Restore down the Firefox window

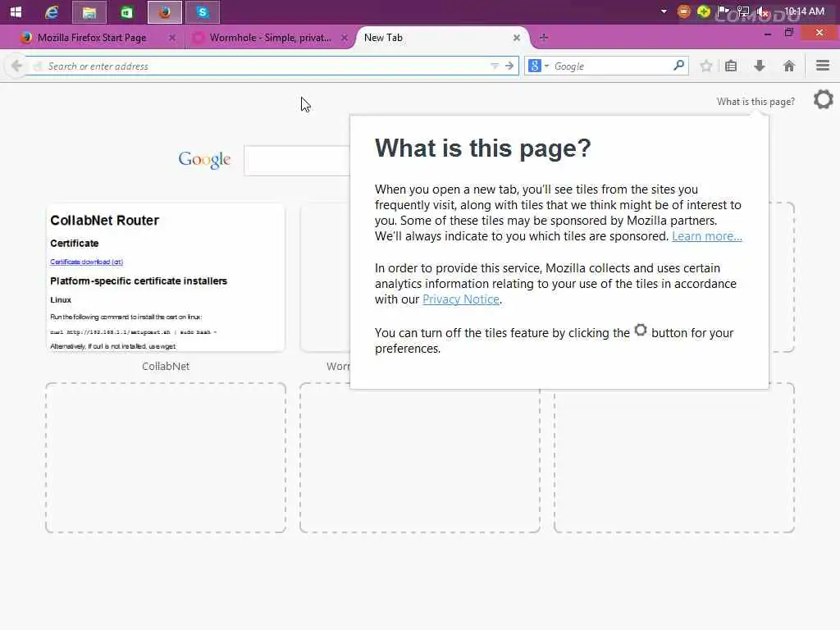click(x=789, y=33)
